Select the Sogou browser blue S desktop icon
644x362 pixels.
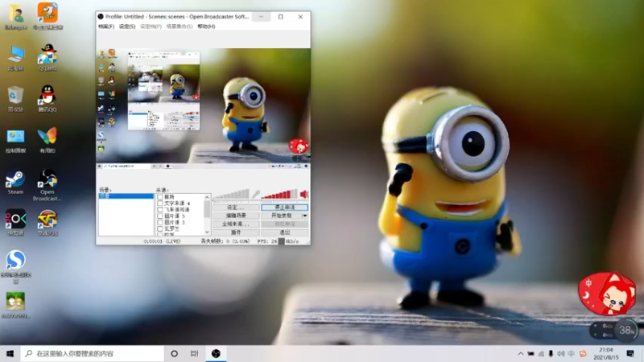tap(15, 267)
